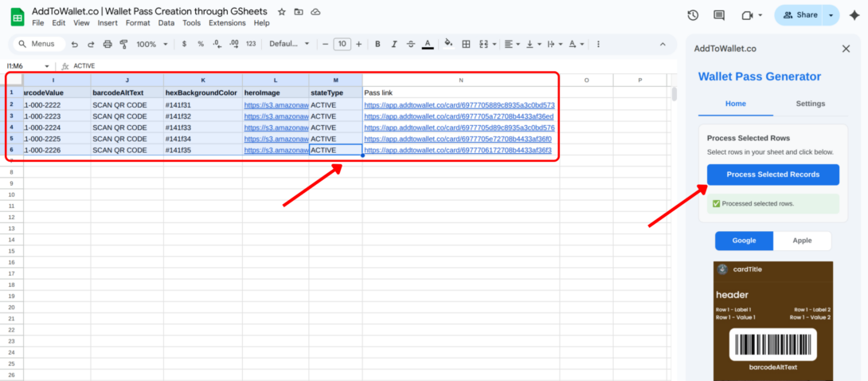
Task: Decrease decimal places
Action: (217, 45)
